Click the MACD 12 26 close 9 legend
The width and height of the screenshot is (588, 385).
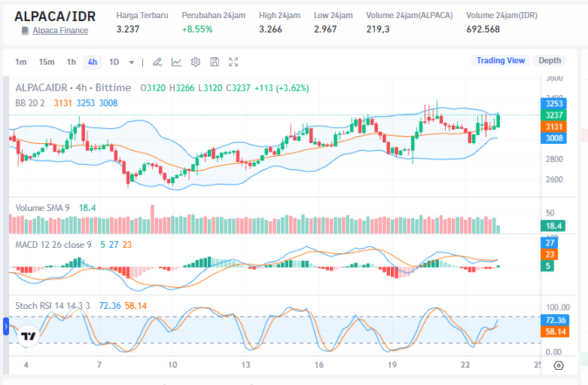tap(53, 245)
